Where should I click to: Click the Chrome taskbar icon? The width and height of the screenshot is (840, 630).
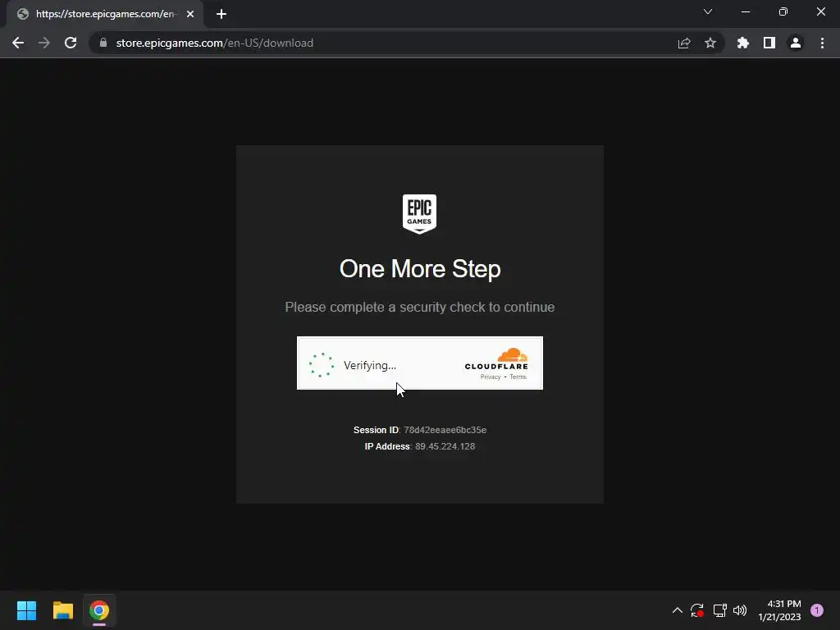tap(99, 610)
